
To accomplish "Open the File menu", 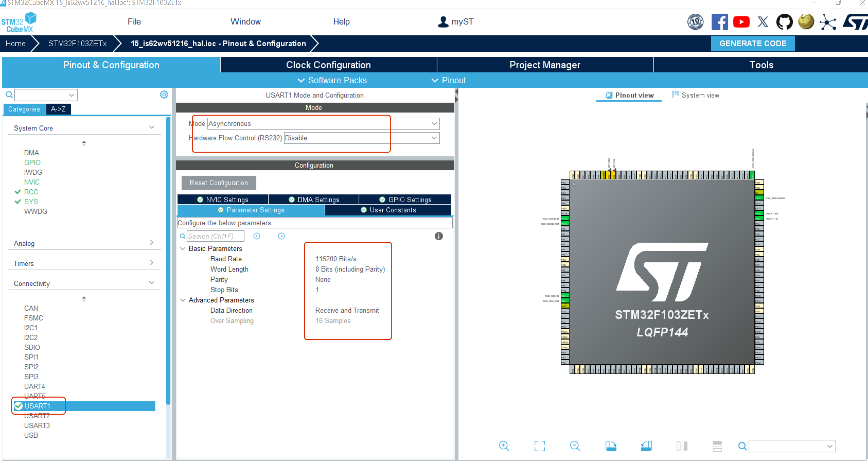I will (x=134, y=22).
